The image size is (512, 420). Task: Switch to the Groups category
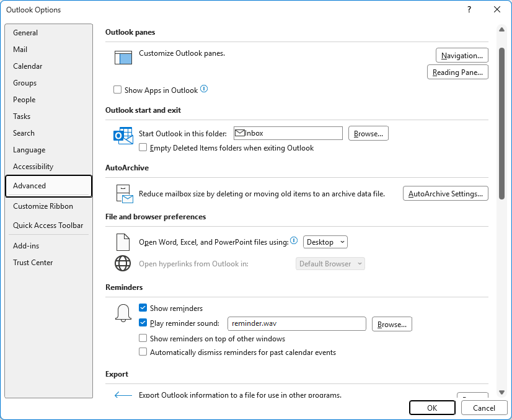click(48, 83)
